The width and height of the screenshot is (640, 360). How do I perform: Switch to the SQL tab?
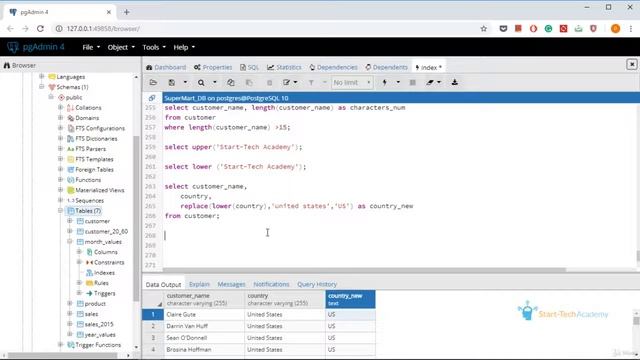click(x=249, y=67)
